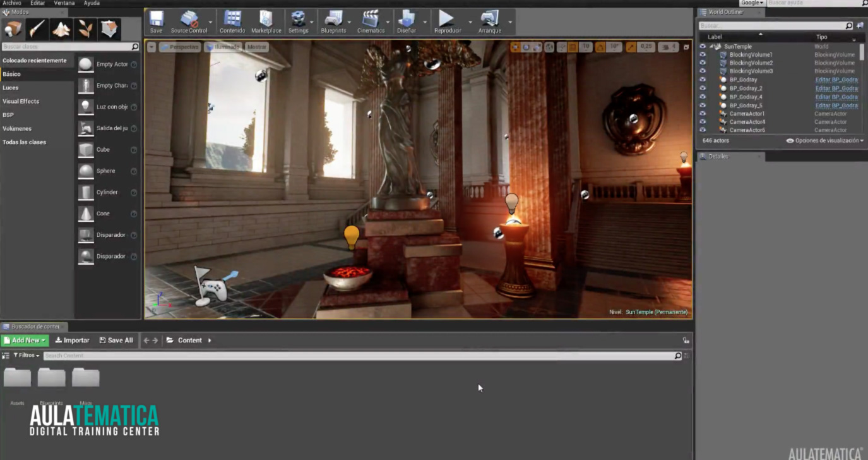This screenshot has width=868, height=460.
Task: Toggle rotation snapping triangle icon
Action: tap(600, 47)
